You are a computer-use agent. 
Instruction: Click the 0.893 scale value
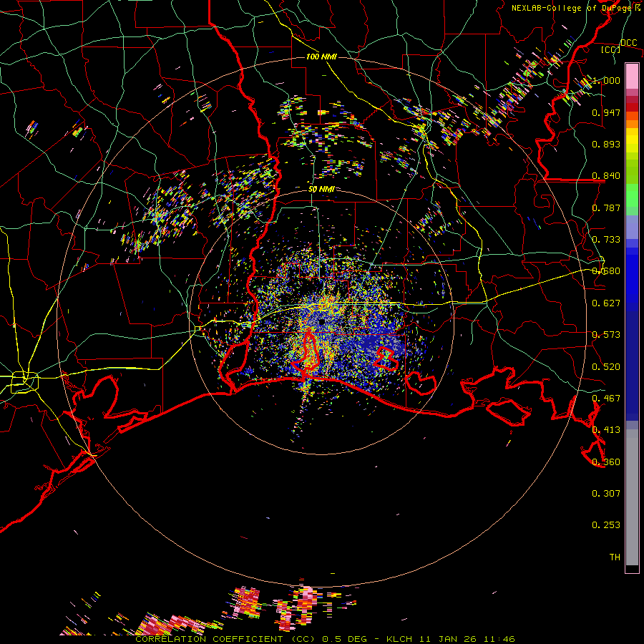pos(606,144)
